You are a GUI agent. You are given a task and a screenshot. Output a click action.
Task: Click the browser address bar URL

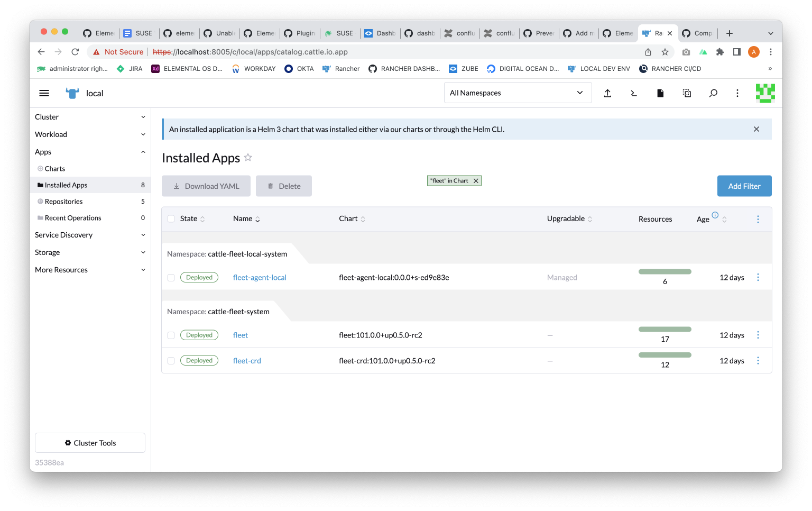point(250,52)
